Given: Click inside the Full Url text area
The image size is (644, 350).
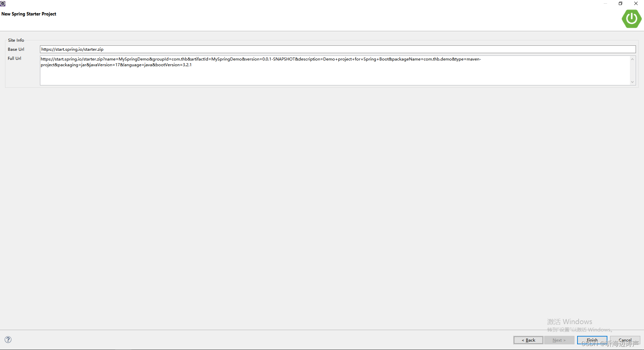Looking at the screenshot, I should pos(335,70).
